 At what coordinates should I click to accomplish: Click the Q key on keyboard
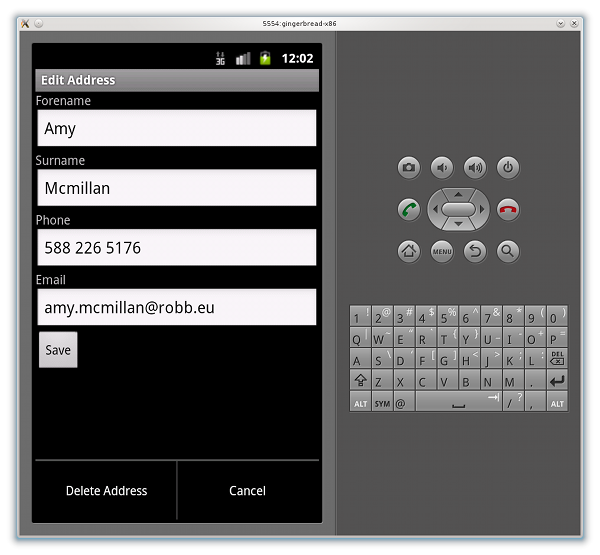360,337
